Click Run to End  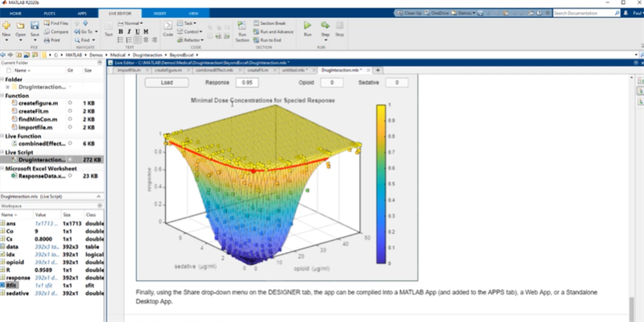[267, 40]
